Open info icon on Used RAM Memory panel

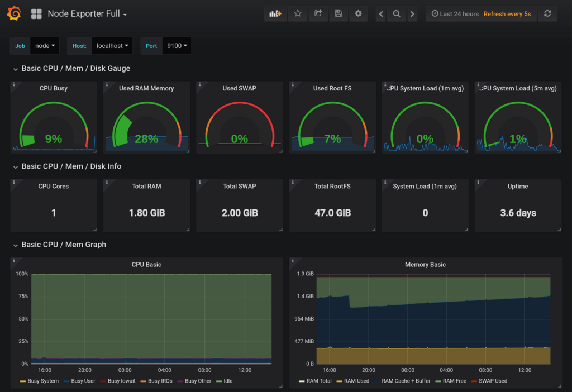pos(107,84)
